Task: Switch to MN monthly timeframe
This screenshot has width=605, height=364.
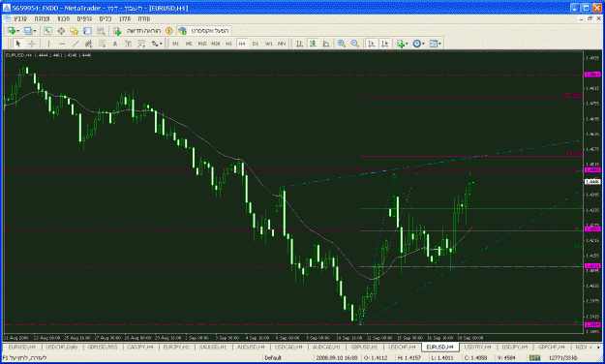Action: (282, 44)
